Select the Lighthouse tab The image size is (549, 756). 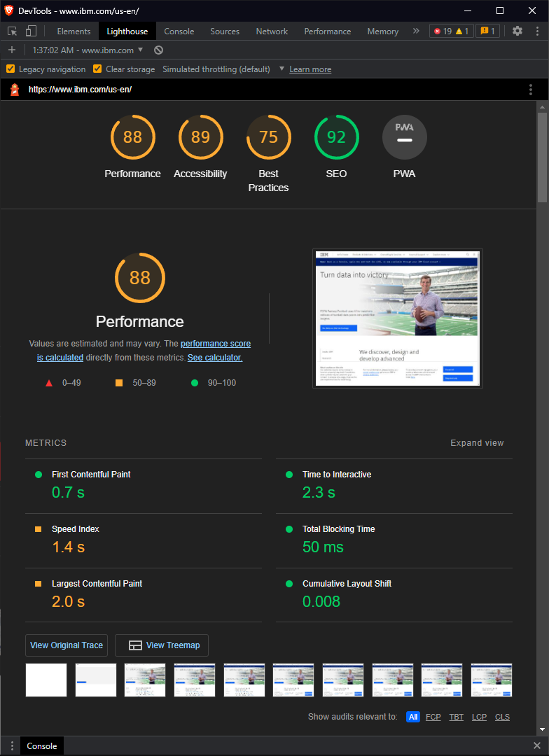[x=127, y=31]
